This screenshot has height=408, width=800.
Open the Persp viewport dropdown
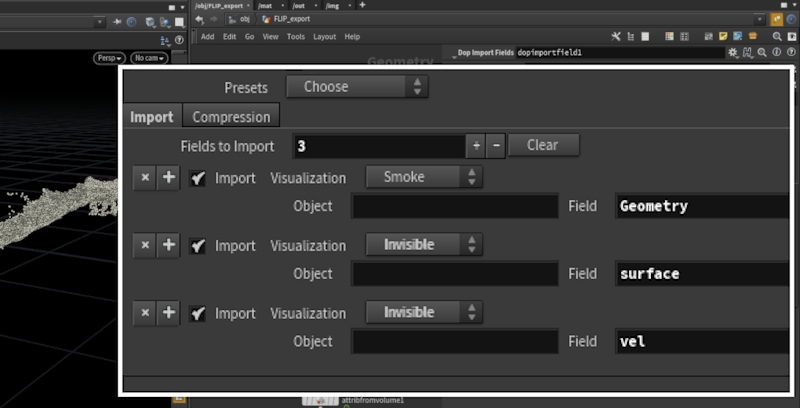(108, 58)
